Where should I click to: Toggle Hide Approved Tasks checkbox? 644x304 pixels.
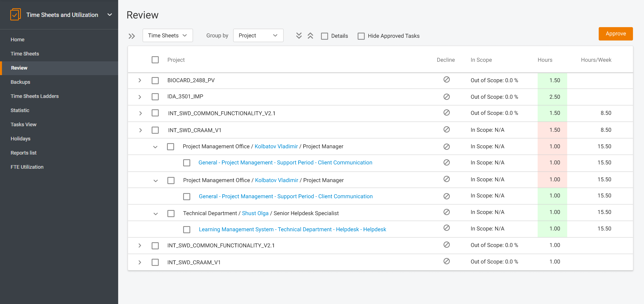[361, 36]
